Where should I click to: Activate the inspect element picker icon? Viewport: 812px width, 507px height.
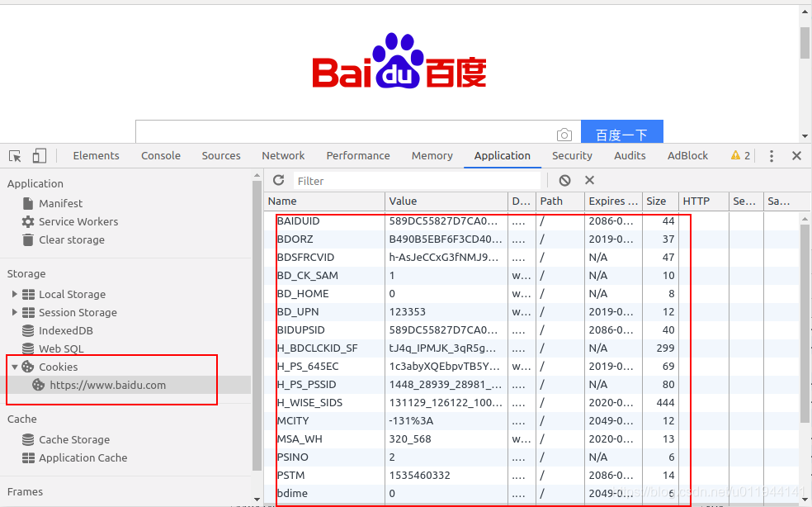pos(15,156)
